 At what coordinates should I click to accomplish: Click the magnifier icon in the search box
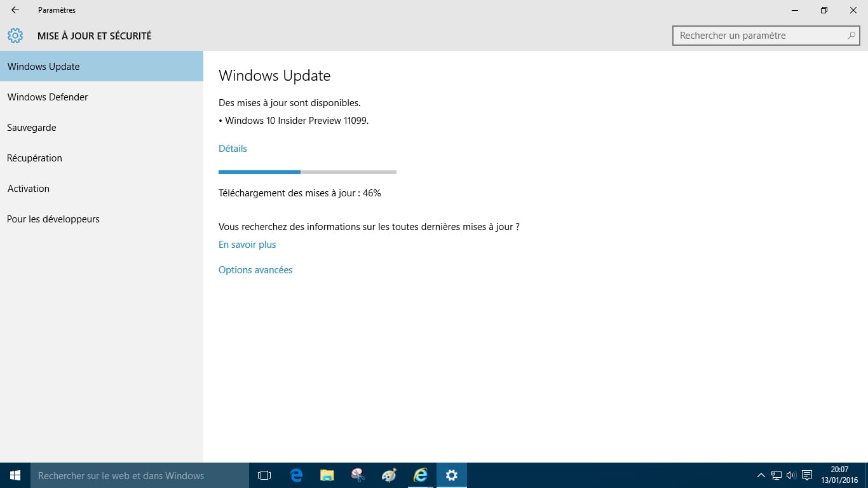tap(851, 36)
